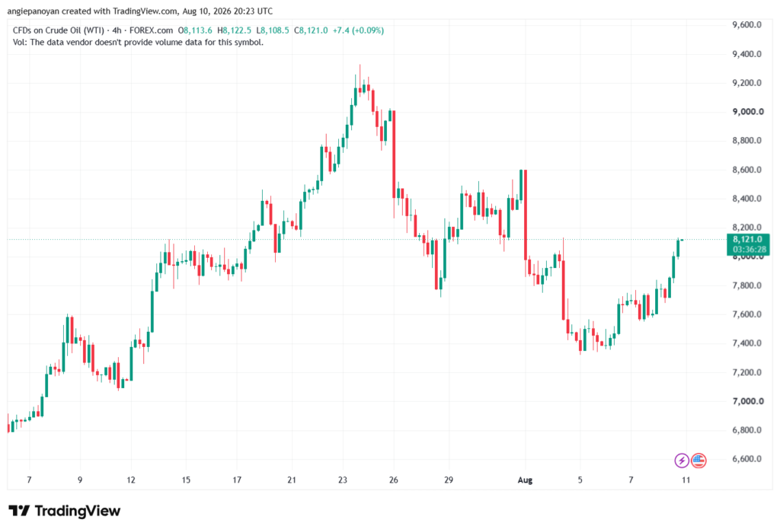Click the 23 date label on time axis
Image resolution: width=780 pixels, height=532 pixels.
342,479
